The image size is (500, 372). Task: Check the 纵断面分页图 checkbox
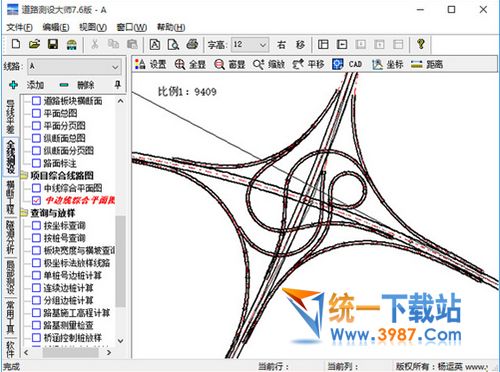point(36,151)
